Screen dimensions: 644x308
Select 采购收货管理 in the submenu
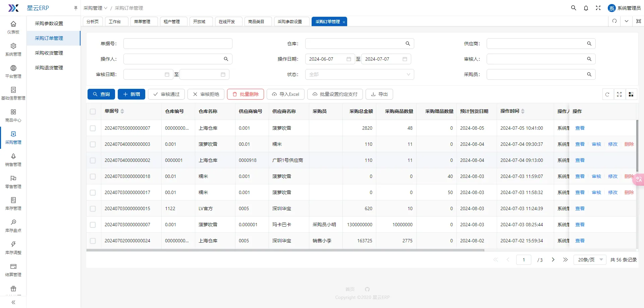49,53
